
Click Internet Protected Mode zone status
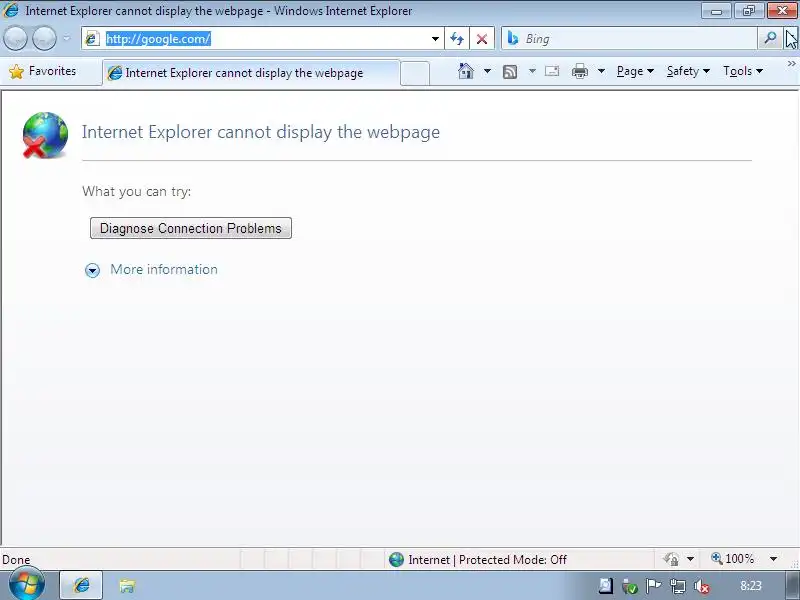pos(478,560)
